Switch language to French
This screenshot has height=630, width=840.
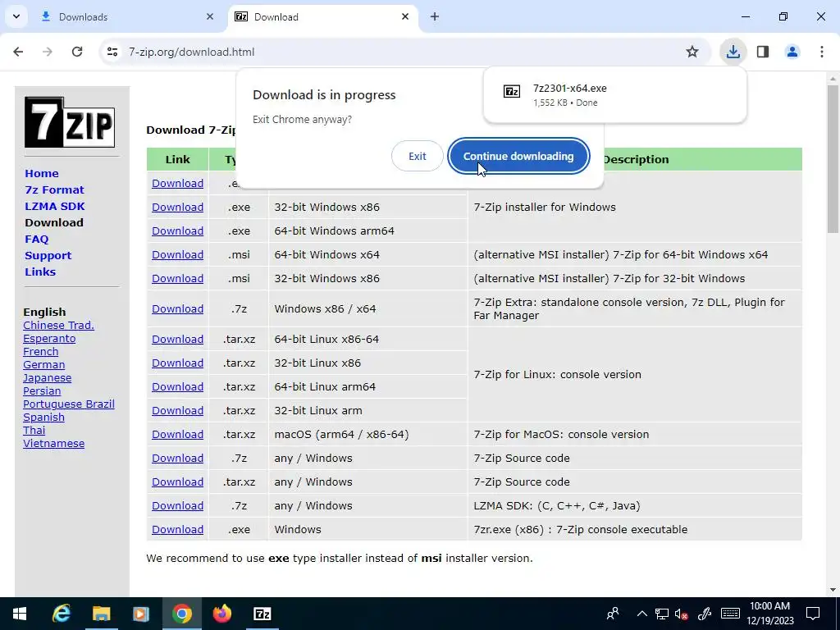click(41, 351)
